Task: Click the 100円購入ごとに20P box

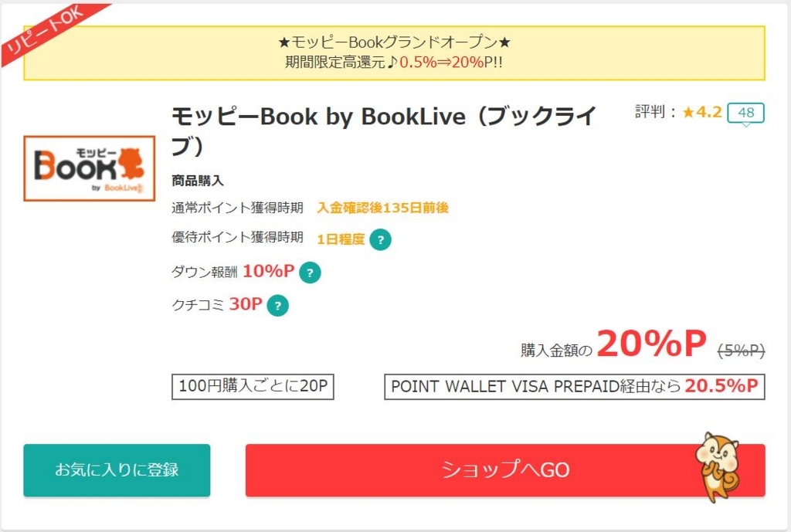Action: point(253,387)
